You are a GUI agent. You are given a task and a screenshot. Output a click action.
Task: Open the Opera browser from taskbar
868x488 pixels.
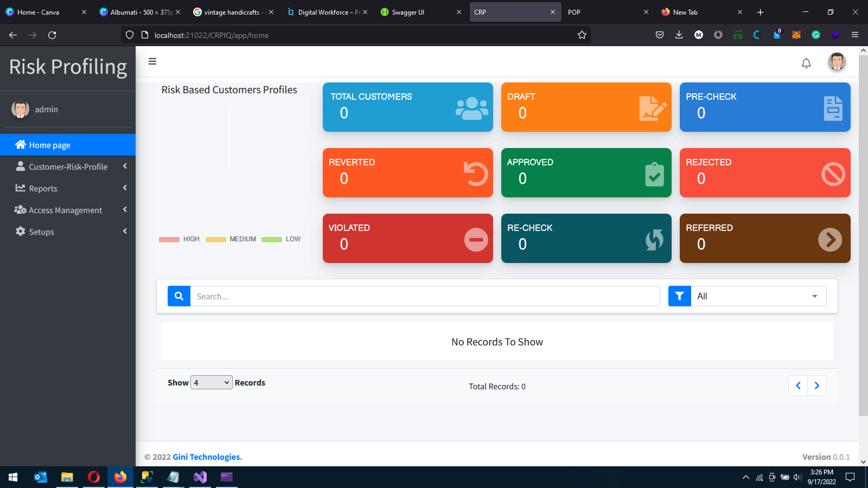(94, 477)
